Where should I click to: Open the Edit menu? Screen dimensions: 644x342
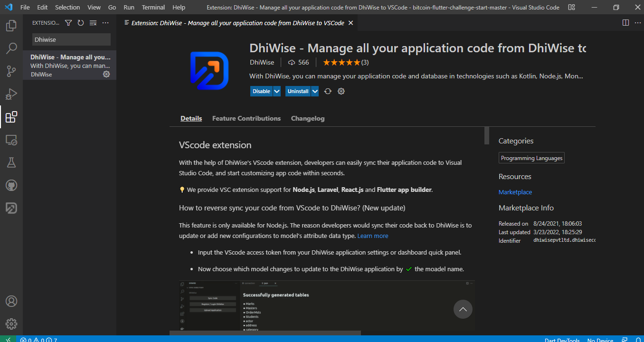(42, 8)
